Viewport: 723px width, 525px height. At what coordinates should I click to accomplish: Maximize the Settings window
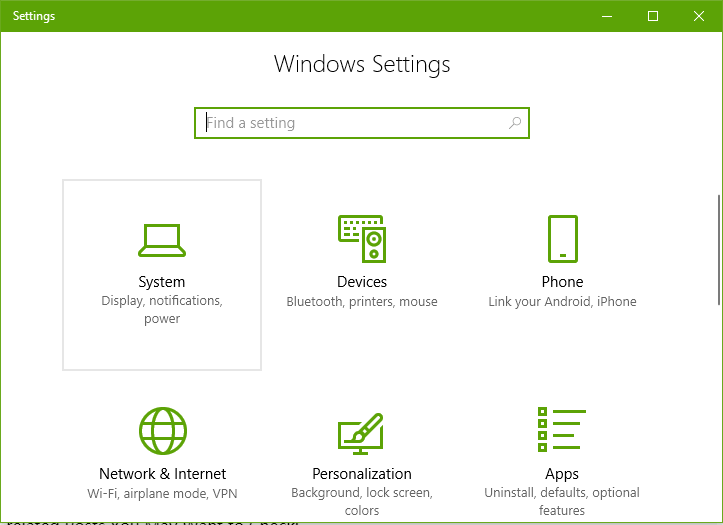(x=653, y=16)
